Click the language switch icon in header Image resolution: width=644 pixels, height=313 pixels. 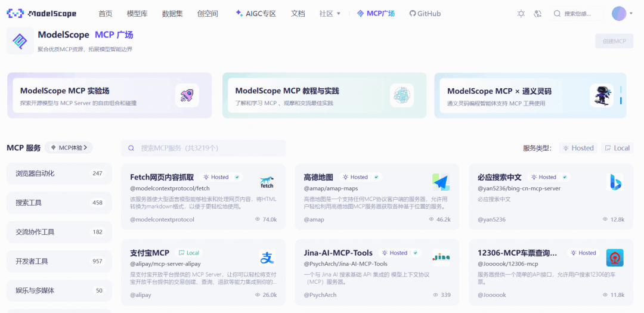(538, 14)
